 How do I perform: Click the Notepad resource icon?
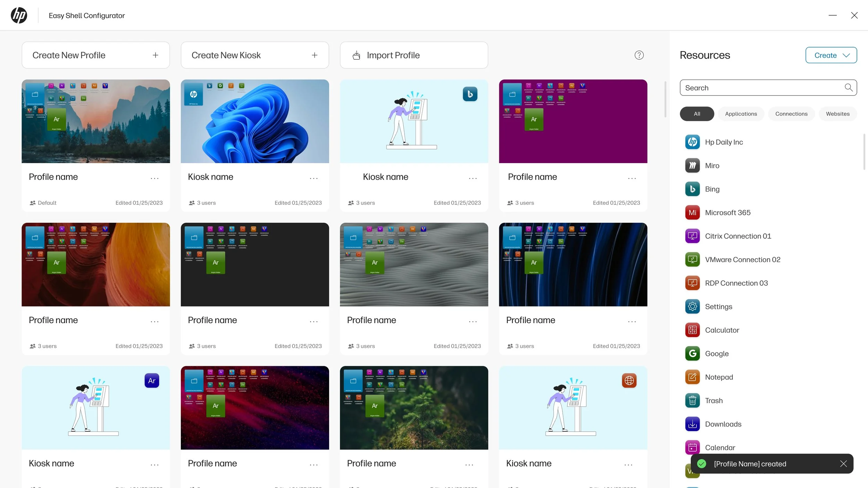pyautogui.click(x=692, y=377)
